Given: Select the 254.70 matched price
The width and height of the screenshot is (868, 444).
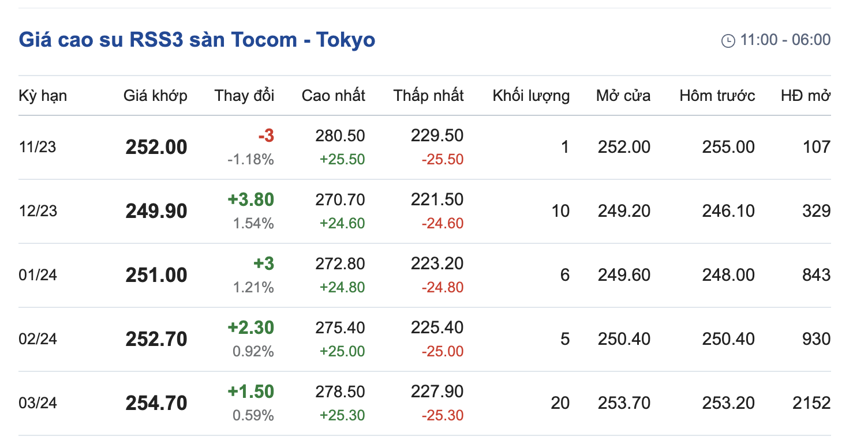Looking at the screenshot, I should (156, 403).
